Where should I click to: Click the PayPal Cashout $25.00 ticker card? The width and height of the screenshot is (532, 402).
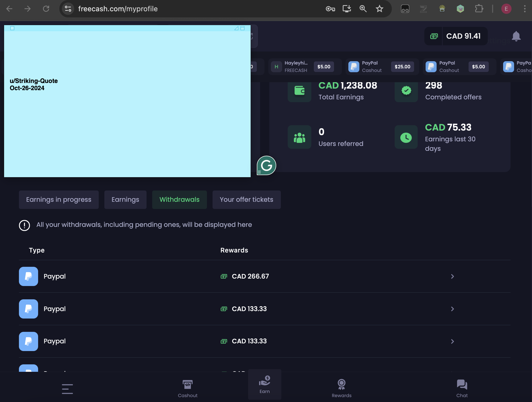tap(382, 67)
